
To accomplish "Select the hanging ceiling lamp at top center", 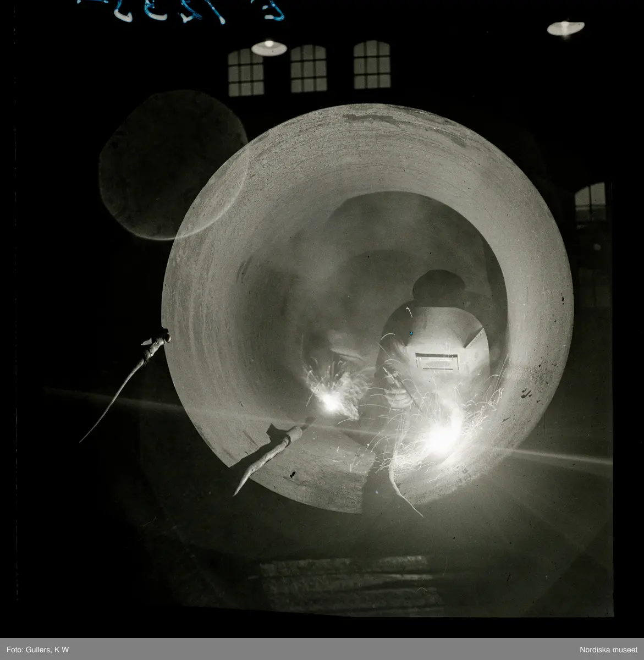I will [x=269, y=47].
